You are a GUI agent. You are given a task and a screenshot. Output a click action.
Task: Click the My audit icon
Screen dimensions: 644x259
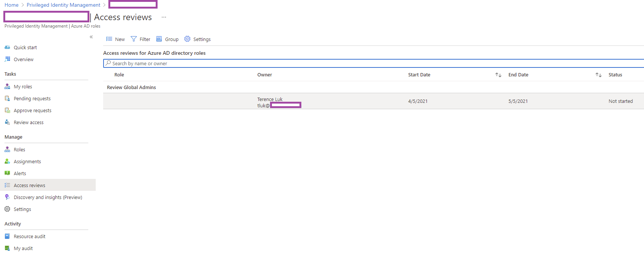tap(7, 248)
